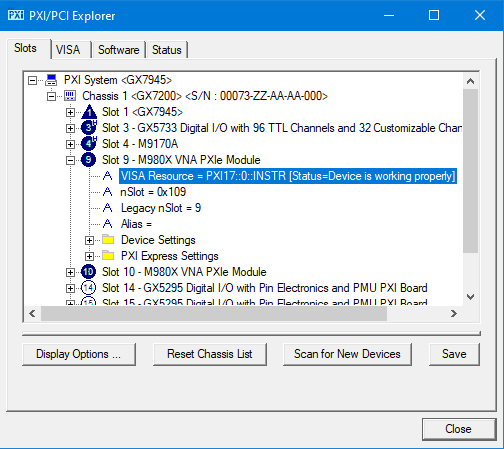The height and width of the screenshot is (449, 504).
Task: Select Slot 10 - M980X VNA PXIe Module
Action: (184, 272)
